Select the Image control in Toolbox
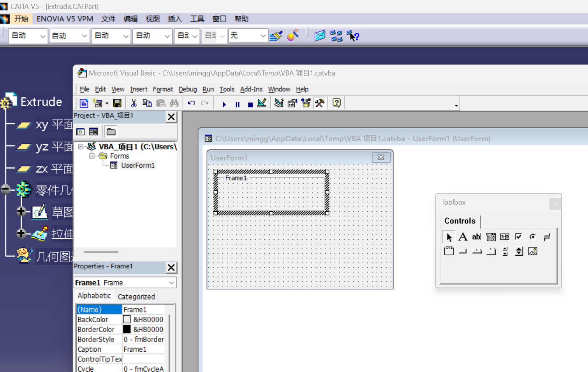Viewport: 588px width, 372px height. (533, 251)
